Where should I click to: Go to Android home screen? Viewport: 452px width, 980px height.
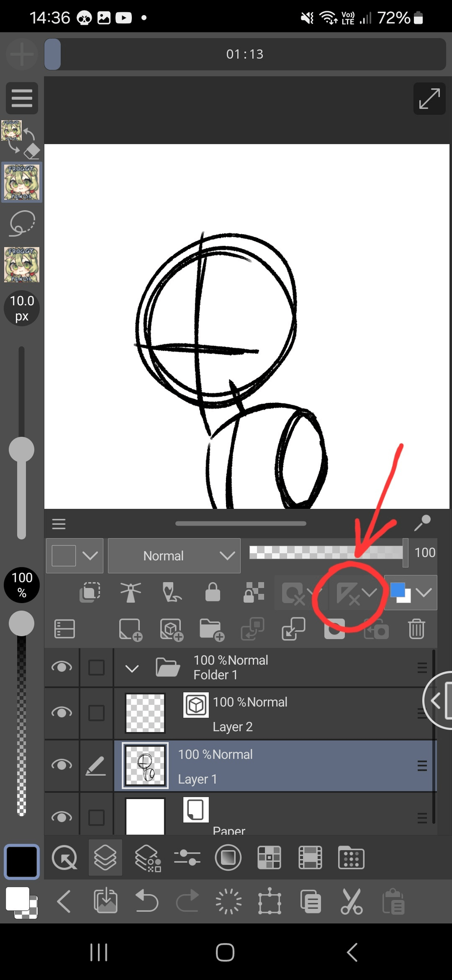point(225,952)
